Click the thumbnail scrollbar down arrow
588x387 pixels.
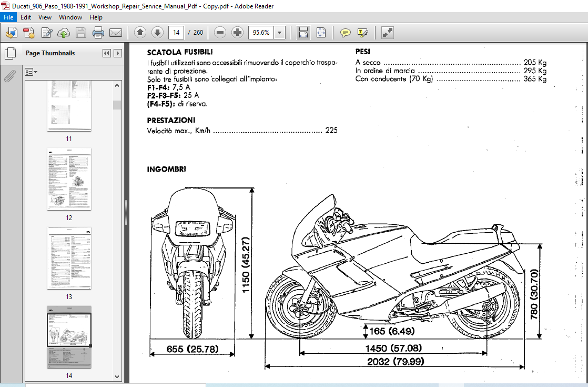coord(117,376)
